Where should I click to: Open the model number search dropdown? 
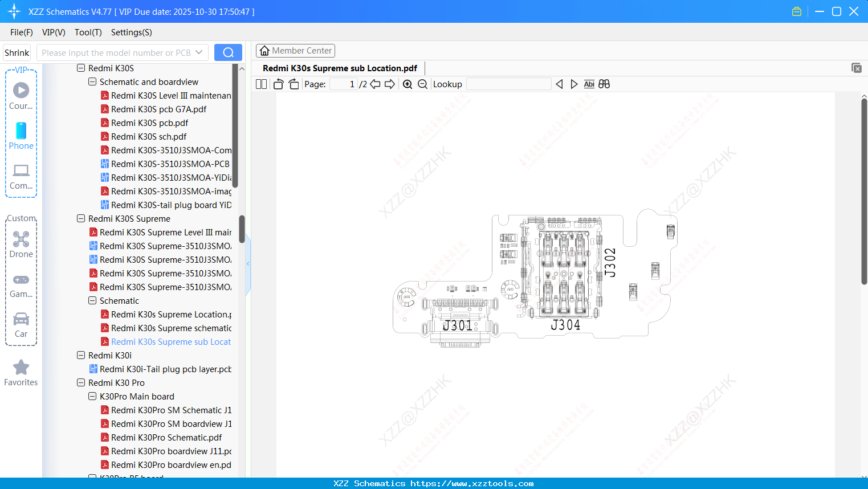pos(200,52)
